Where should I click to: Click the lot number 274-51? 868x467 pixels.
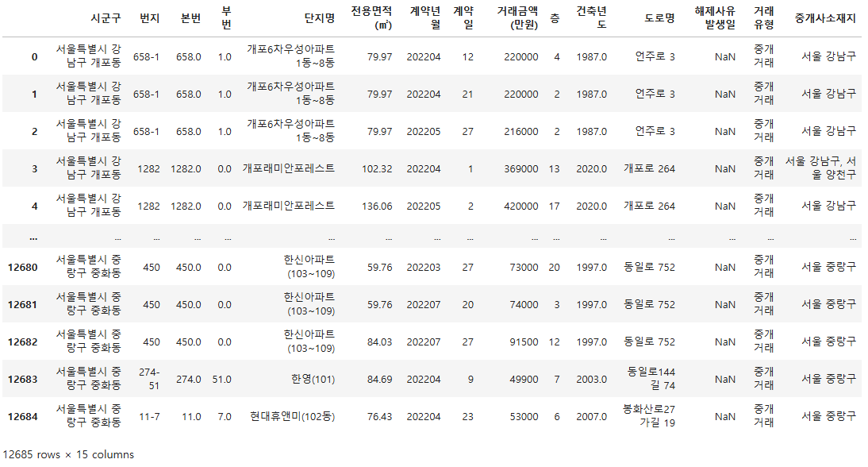point(149,379)
